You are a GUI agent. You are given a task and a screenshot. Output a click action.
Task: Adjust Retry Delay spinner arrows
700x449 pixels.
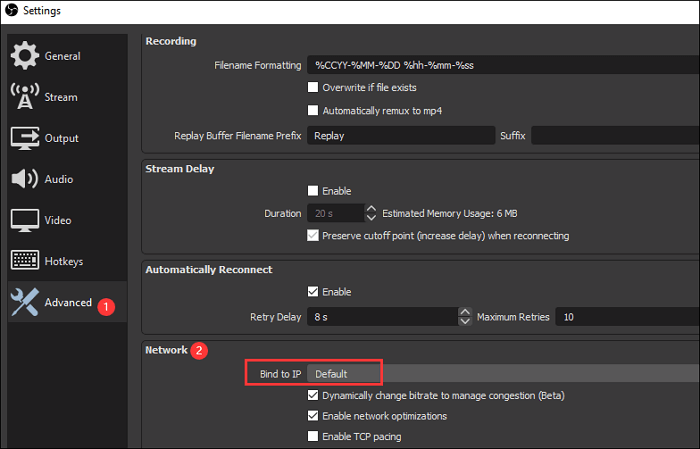[x=465, y=317]
